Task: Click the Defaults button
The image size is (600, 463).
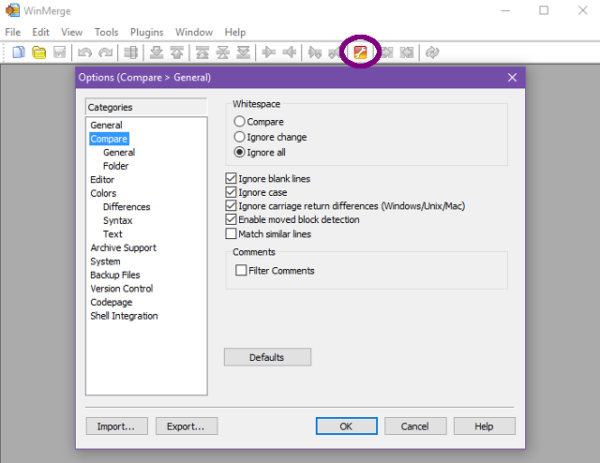Action: [267, 357]
